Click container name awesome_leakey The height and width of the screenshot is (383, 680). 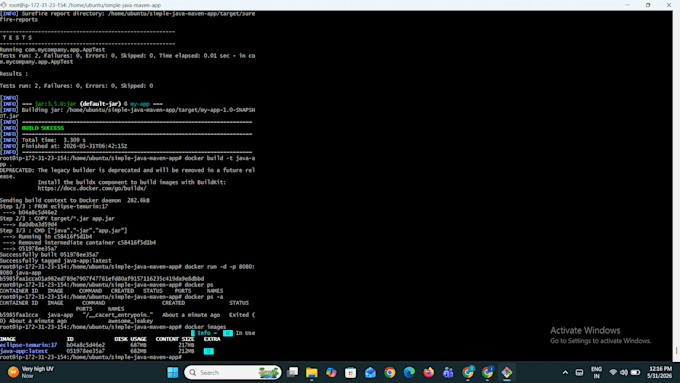(x=130, y=321)
